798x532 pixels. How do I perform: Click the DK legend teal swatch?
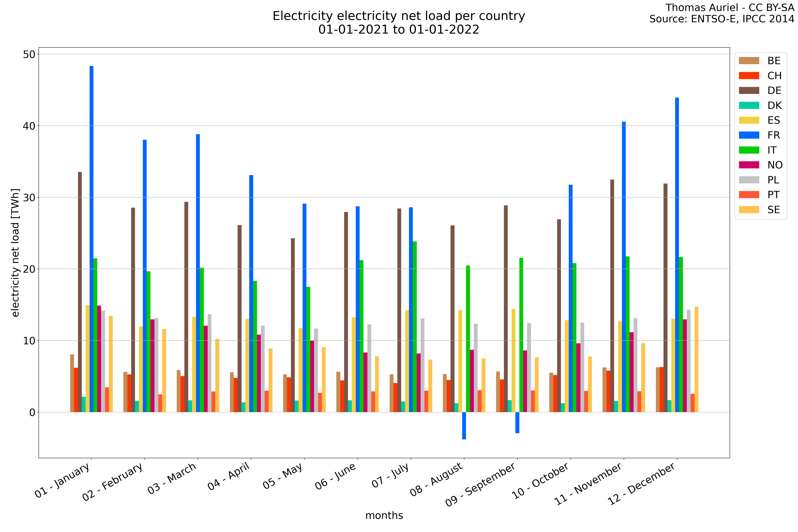749,106
